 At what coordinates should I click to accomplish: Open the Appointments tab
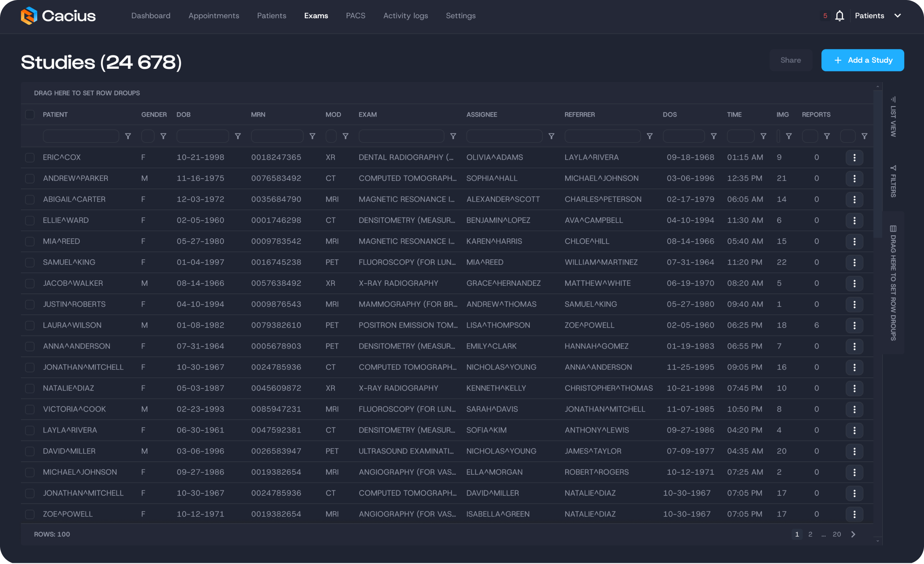click(x=214, y=16)
